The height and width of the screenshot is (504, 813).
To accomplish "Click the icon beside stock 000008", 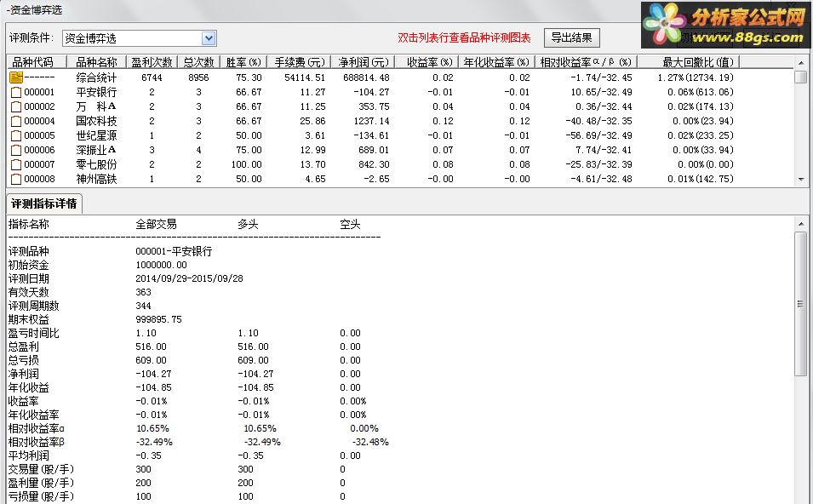I will pos(16,180).
